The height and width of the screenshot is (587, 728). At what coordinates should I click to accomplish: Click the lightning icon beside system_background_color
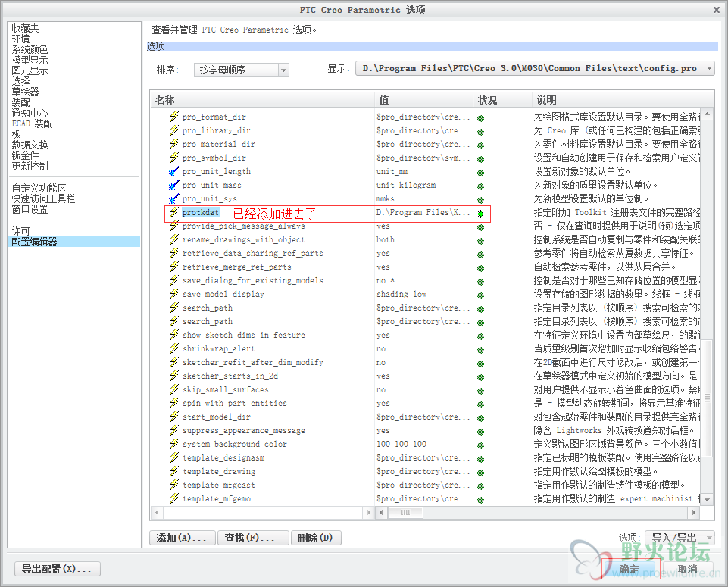tap(174, 444)
